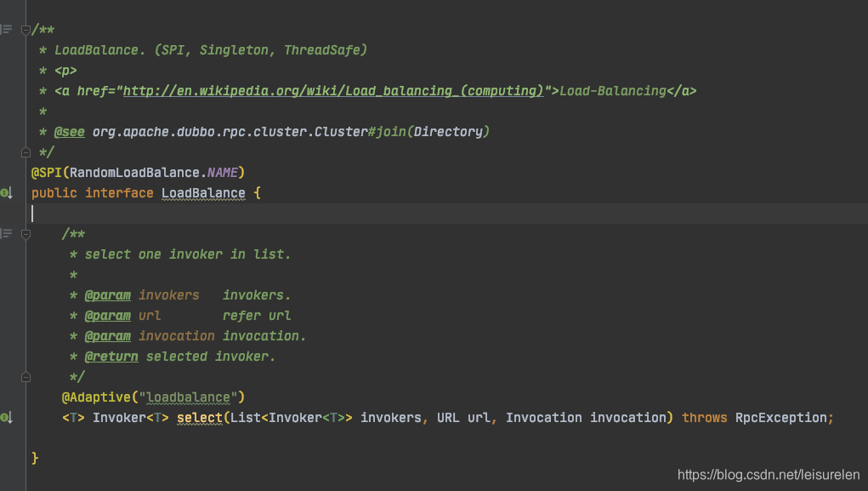The height and width of the screenshot is (491, 868).
Task: Click the @return Javadoc tag
Action: point(111,357)
